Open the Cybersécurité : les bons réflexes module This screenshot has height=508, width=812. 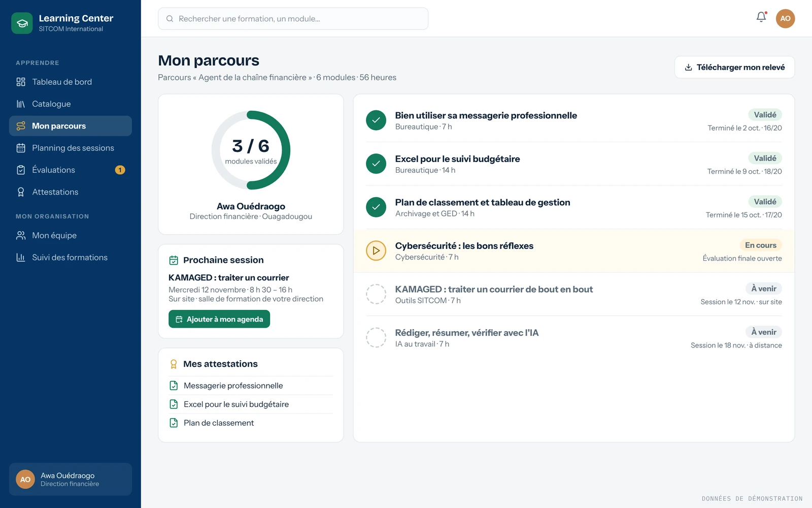click(574, 251)
